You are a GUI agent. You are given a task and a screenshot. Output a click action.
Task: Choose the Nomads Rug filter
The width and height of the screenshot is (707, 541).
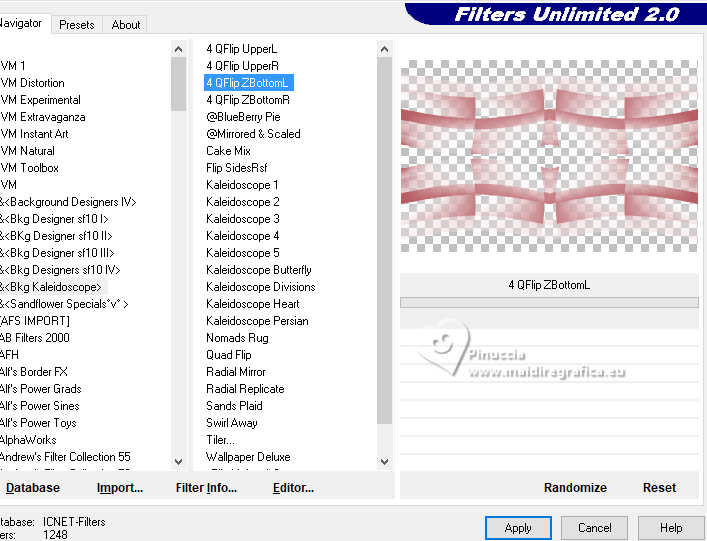point(237,338)
